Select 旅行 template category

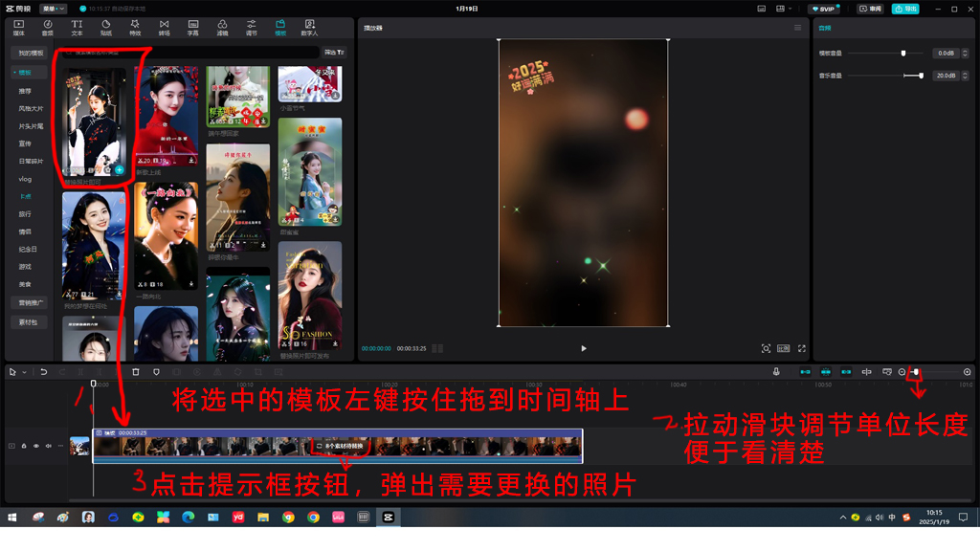(x=25, y=214)
